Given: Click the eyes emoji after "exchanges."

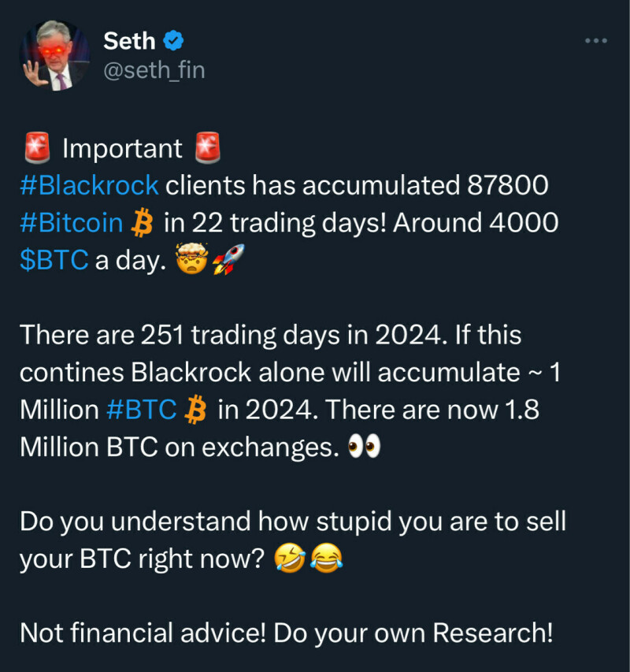Looking at the screenshot, I should click(x=364, y=447).
